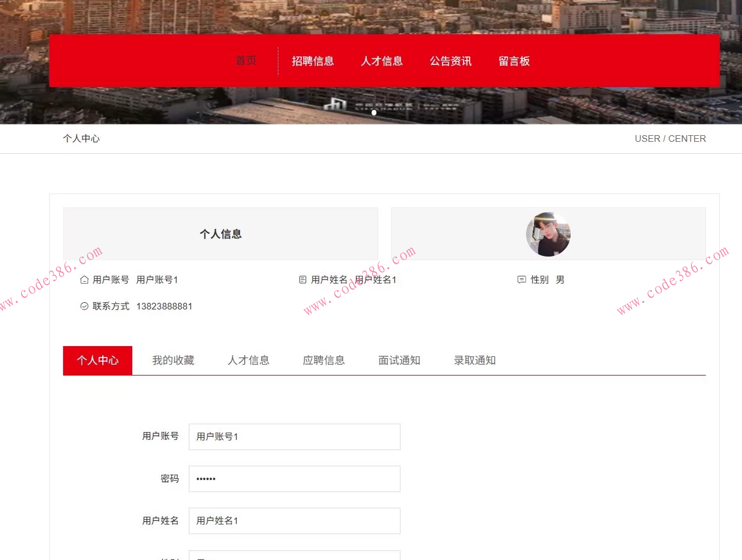Image resolution: width=742 pixels, height=560 pixels.
Task: Select the carousel indicator dot on banner
Action: [x=373, y=112]
